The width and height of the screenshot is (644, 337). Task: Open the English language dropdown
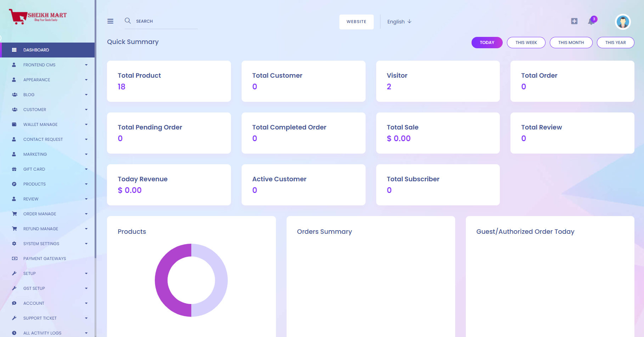point(399,22)
